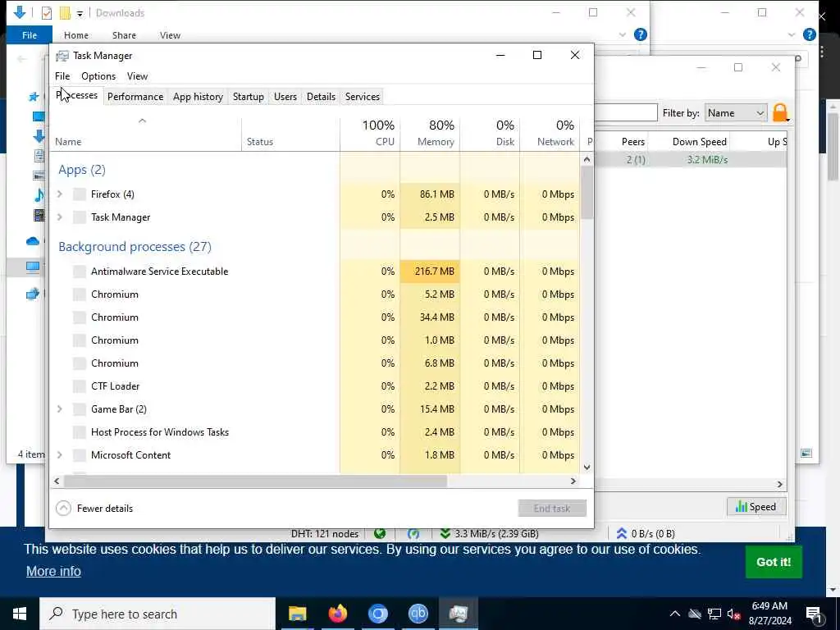Open the Home ribbon tab in Downloads
The height and width of the screenshot is (630, 840).
tap(76, 35)
